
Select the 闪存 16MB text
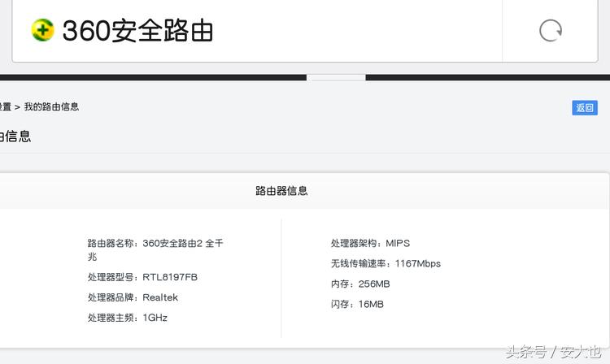(357, 304)
